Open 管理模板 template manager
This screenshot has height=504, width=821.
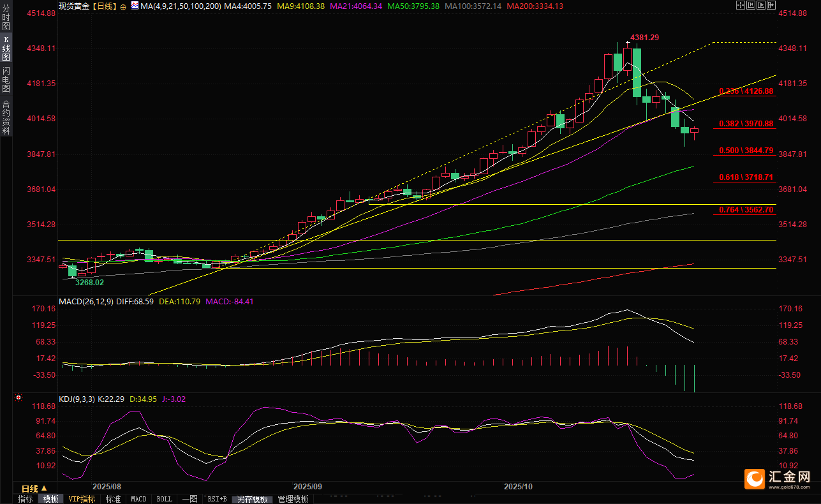click(293, 499)
